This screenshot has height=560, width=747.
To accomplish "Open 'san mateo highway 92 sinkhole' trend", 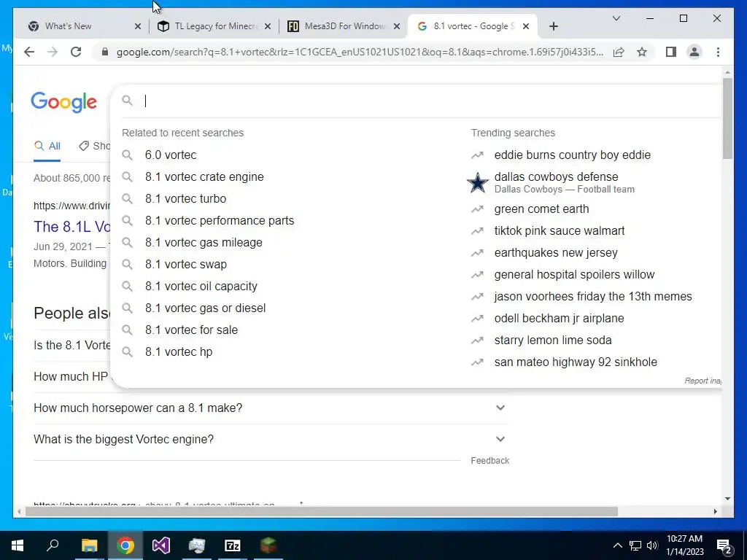I will coord(576,362).
